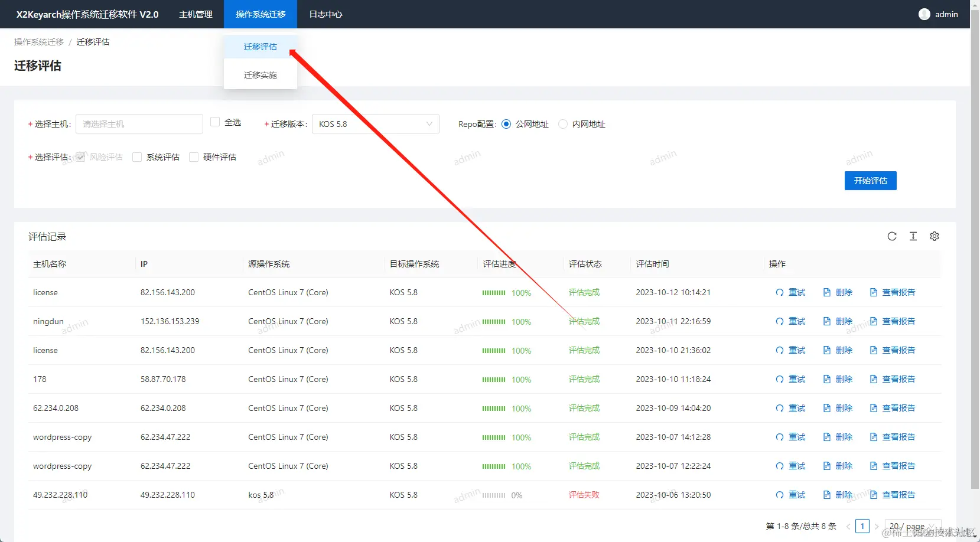This screenshot has height=542, width=980.
Task: Click the admin avatar icon
Action: [924, 14]
